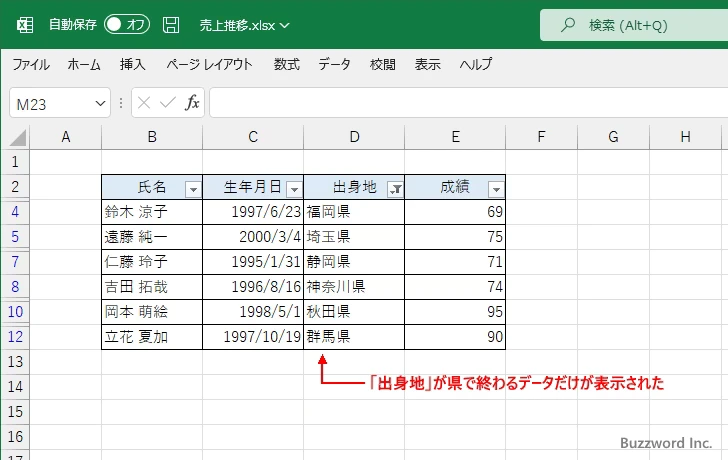
Task: Click cell containing 仁藤 玲子
Action: point(152,262)
